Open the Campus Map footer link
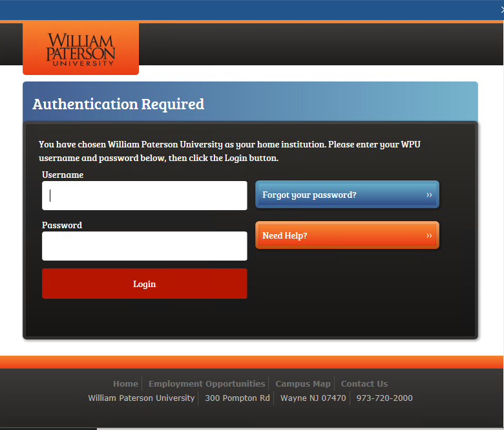Viewport: 504px width, 430px height. [x=303, y=383]
